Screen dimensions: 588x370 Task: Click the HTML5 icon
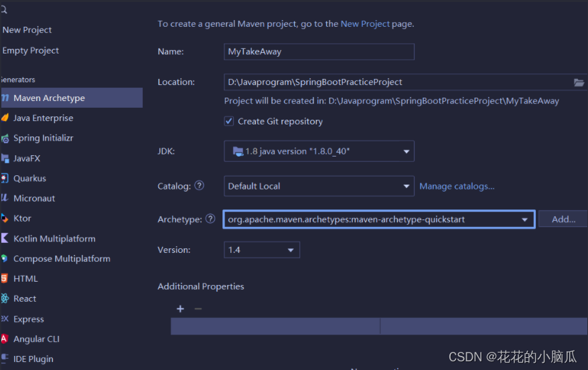pos(5,278)
